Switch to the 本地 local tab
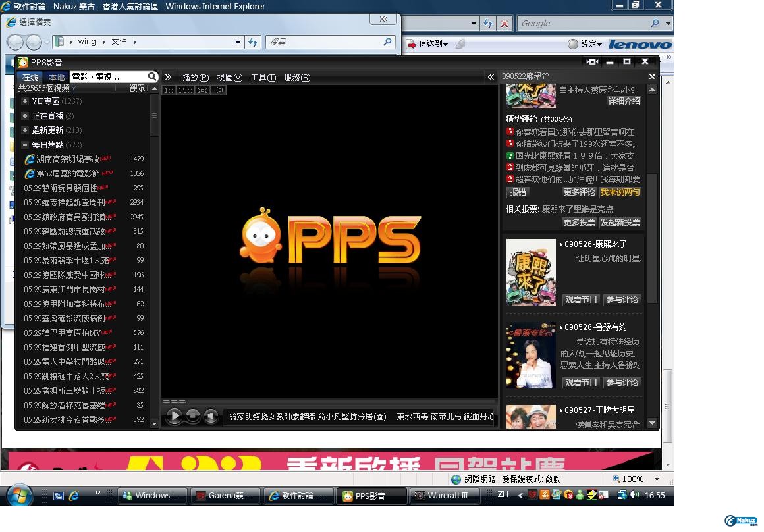 [x=57, y=78]
